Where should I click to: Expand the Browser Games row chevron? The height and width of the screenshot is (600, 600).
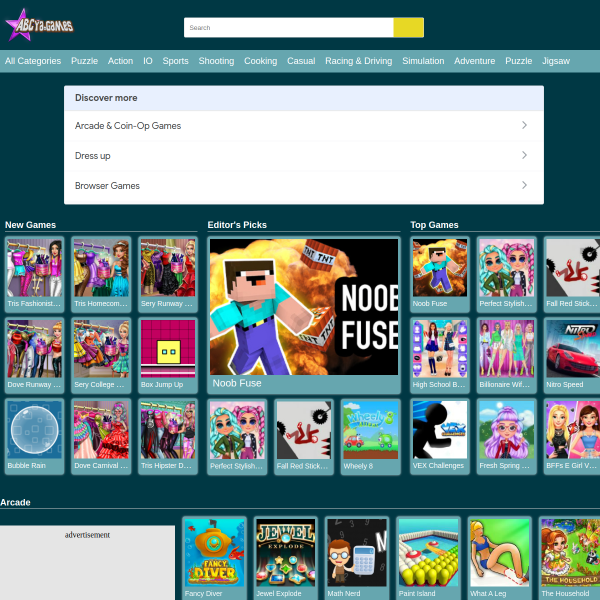524,185
